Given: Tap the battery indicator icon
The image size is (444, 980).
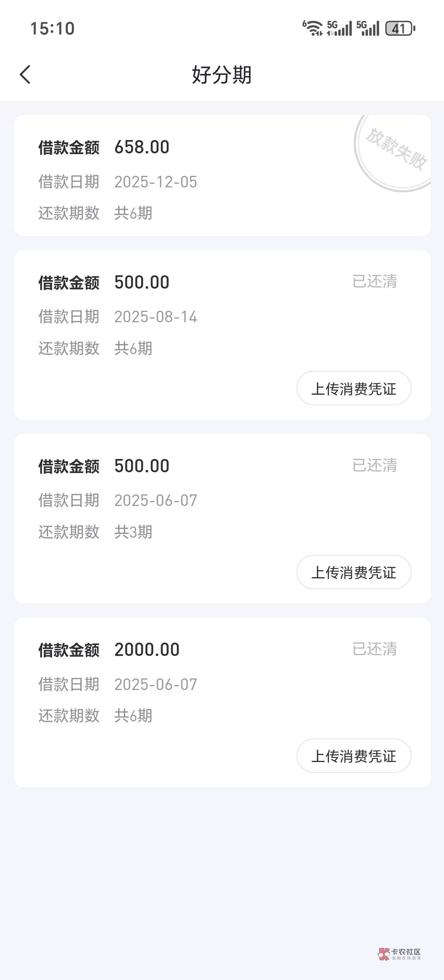Looking at the screenshot, I should 400,28.
